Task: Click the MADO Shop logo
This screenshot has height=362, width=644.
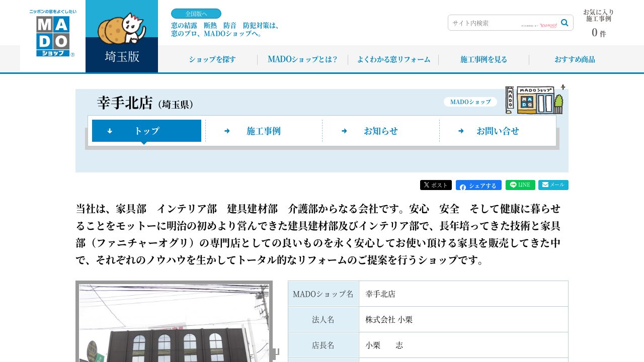Action: click(x=52, y=34)
